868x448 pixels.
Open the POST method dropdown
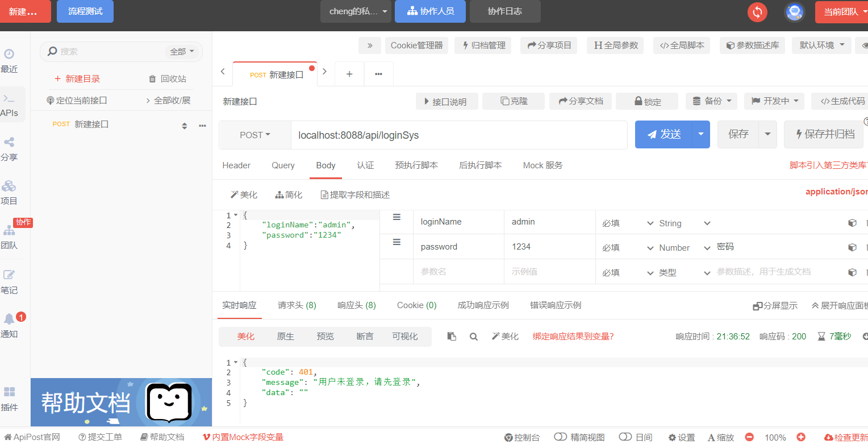255,135
